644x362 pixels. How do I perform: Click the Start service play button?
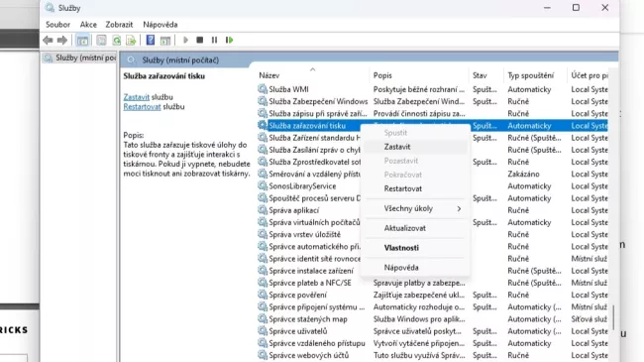[x=185, y=41]
